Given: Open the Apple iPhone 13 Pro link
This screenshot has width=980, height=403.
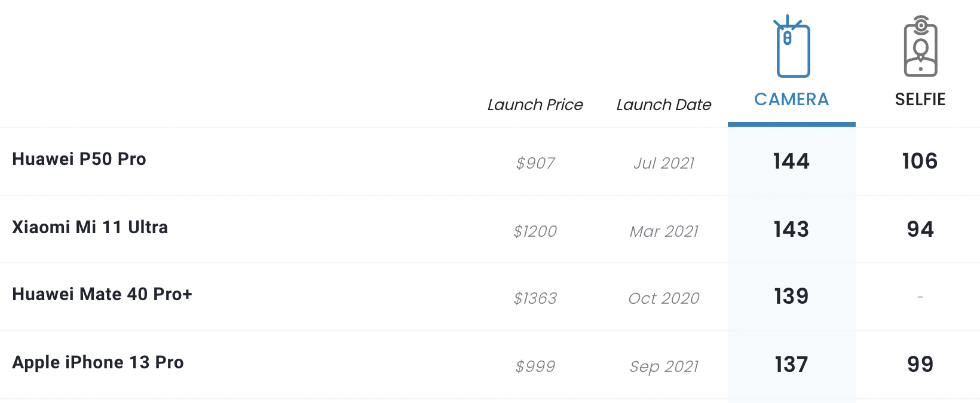Looking at the screenshot, I should click(98, 362).
